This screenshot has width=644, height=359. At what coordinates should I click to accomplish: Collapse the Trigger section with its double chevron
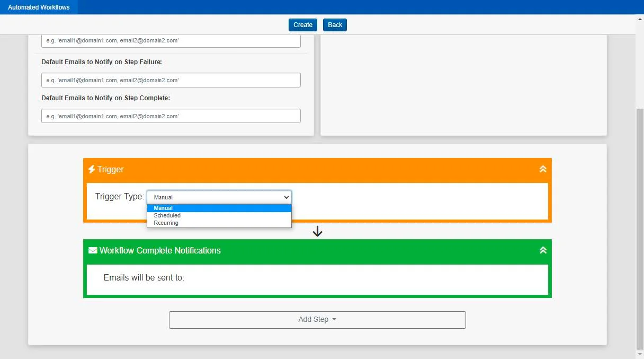click(x=542, y=169)
